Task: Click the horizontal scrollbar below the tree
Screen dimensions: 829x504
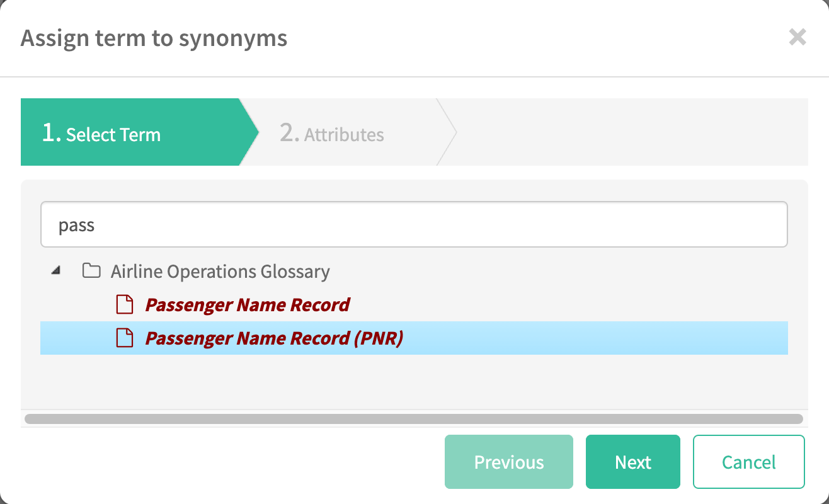Action: coord(413,419)
